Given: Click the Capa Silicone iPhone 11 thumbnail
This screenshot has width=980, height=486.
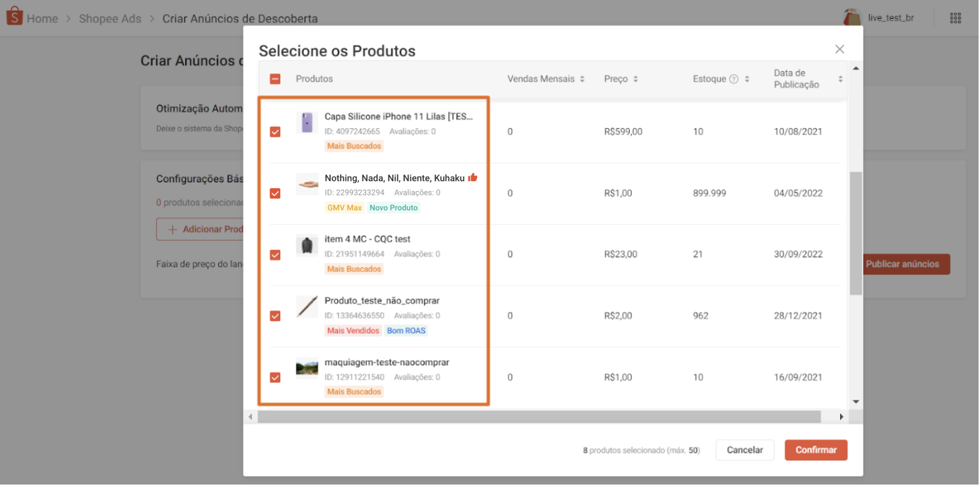Looking at the screenshot, I should 307,123.
